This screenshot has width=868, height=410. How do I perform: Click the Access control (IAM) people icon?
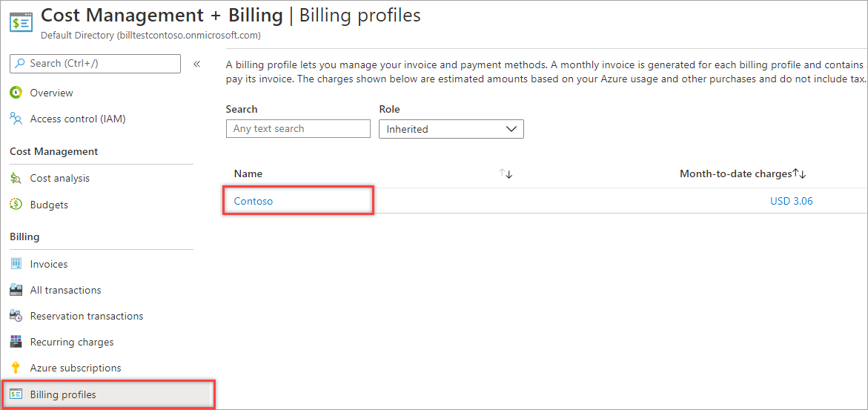(x=16, y=119)
